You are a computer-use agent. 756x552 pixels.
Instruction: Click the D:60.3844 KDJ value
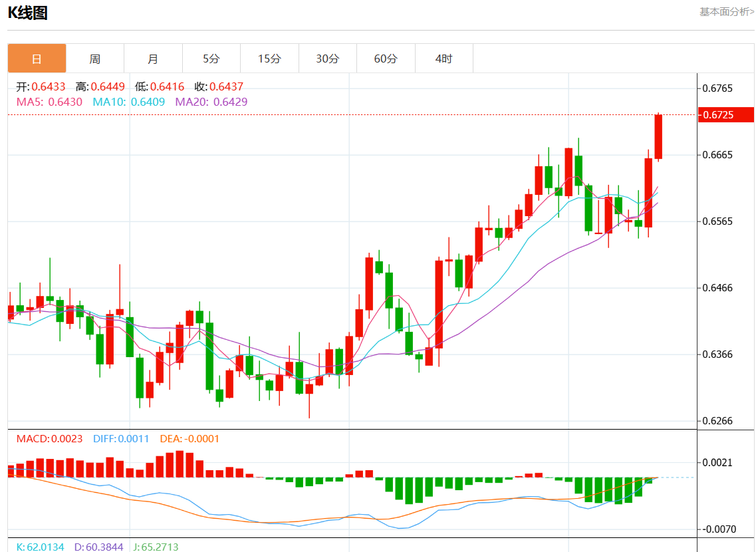pos(99,547)
